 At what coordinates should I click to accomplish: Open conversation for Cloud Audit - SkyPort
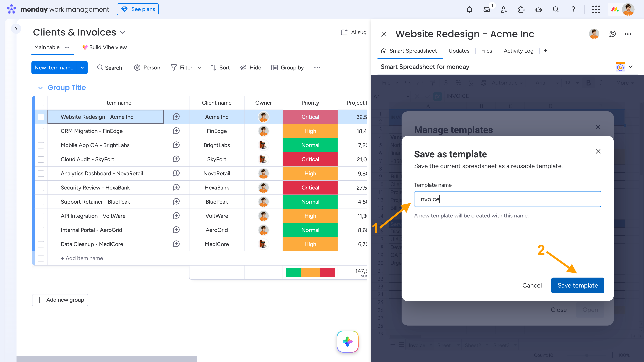[176, 159]
